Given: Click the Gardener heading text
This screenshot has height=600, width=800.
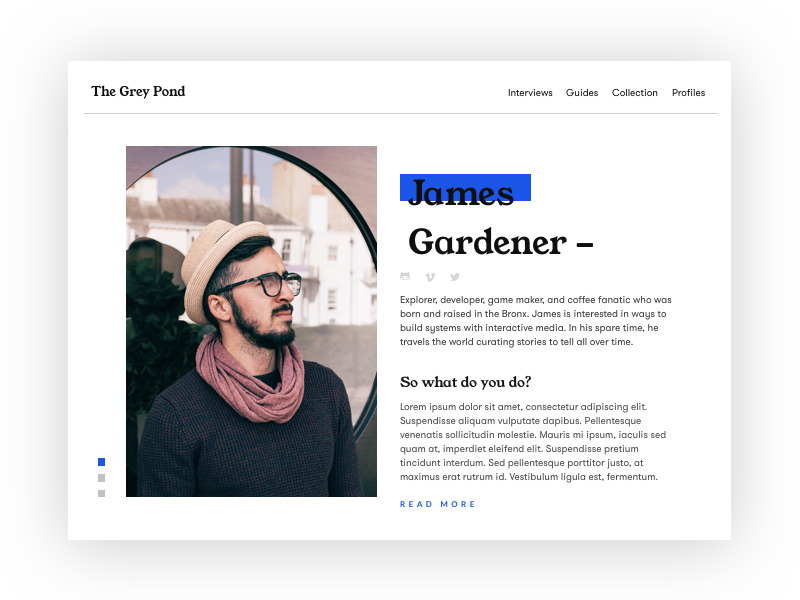Looking at the screenshot, I should [488, 242].
